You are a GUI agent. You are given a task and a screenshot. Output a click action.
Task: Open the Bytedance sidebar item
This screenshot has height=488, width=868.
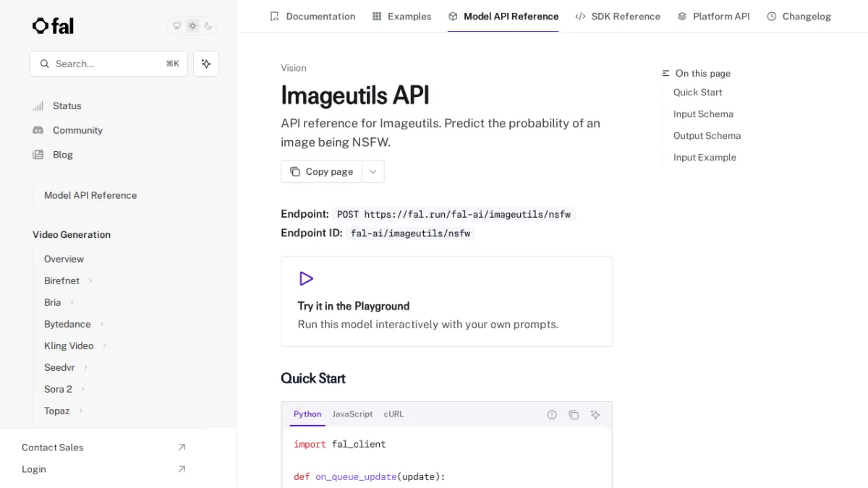(67, 324)
